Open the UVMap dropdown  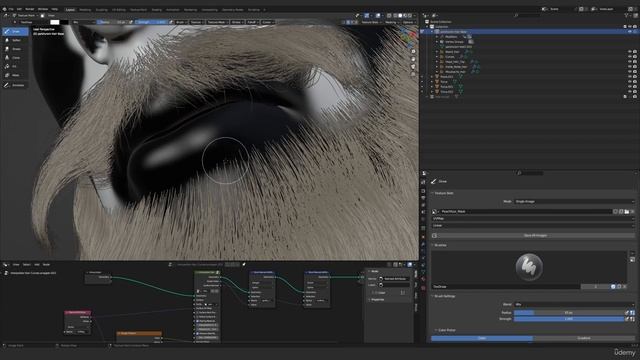coord(533,218)
